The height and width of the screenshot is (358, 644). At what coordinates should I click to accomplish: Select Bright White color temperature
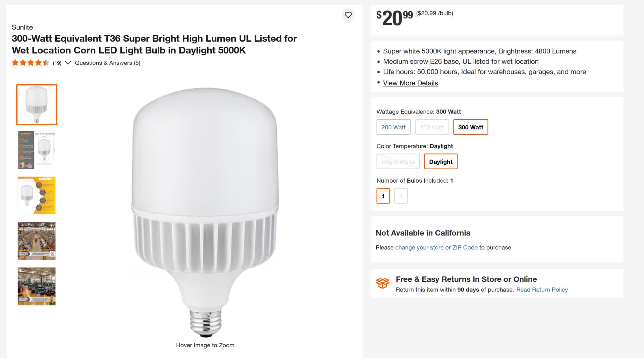[x=398, y=162]
